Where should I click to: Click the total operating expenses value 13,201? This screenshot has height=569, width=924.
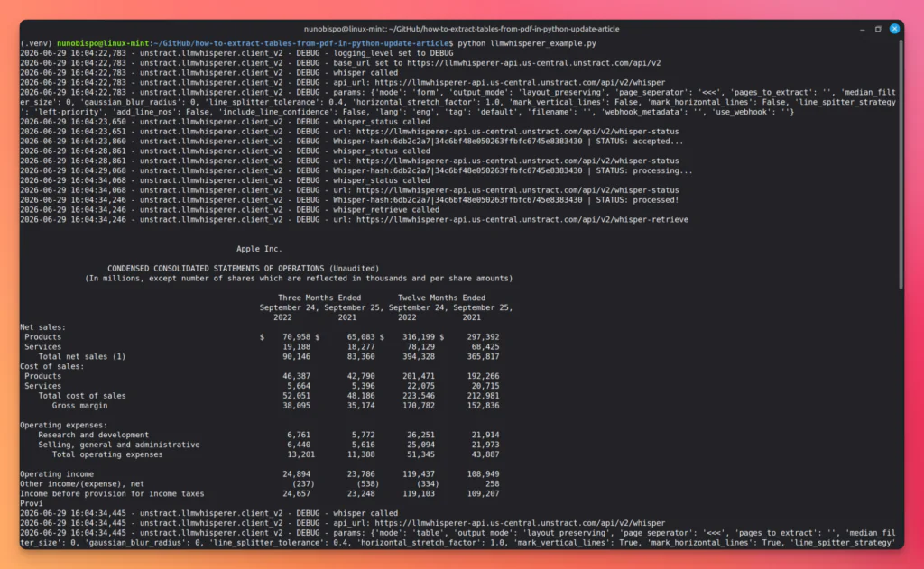tap(301, 454)
